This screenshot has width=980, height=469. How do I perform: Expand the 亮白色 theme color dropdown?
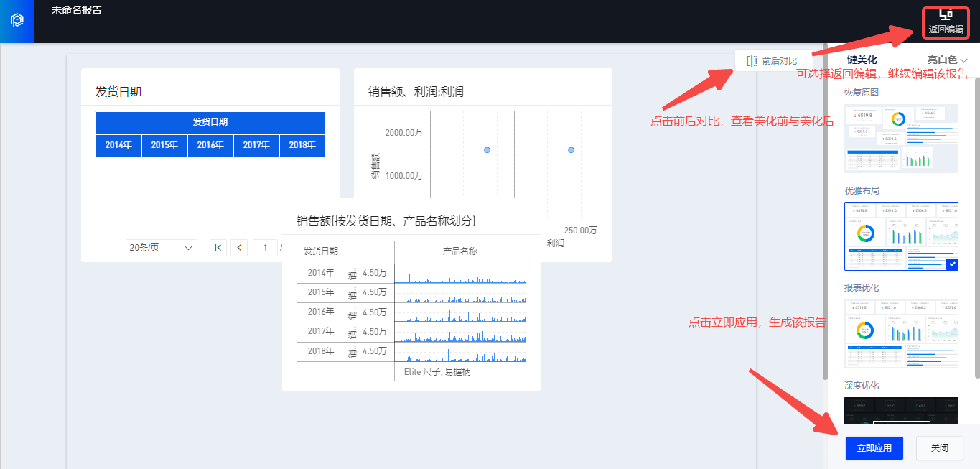(x=947, y=60)
